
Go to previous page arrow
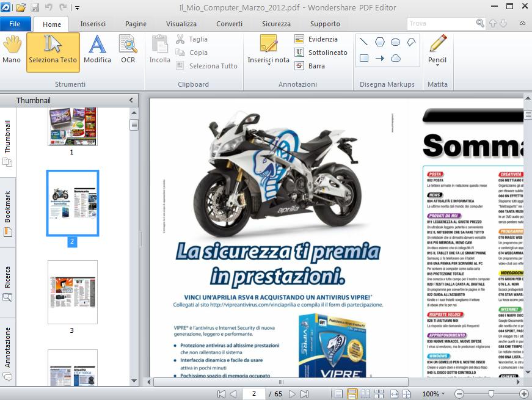(x=233, y=394)
